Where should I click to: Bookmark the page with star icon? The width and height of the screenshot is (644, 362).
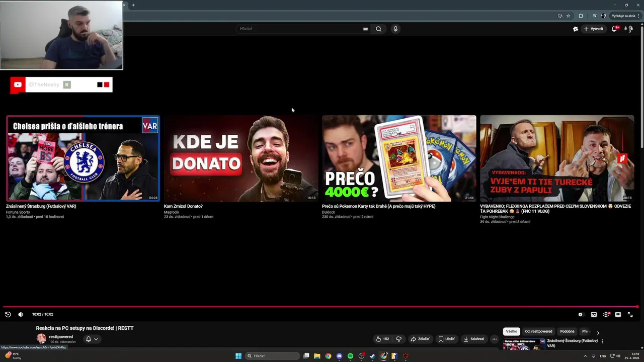point(568,16)
